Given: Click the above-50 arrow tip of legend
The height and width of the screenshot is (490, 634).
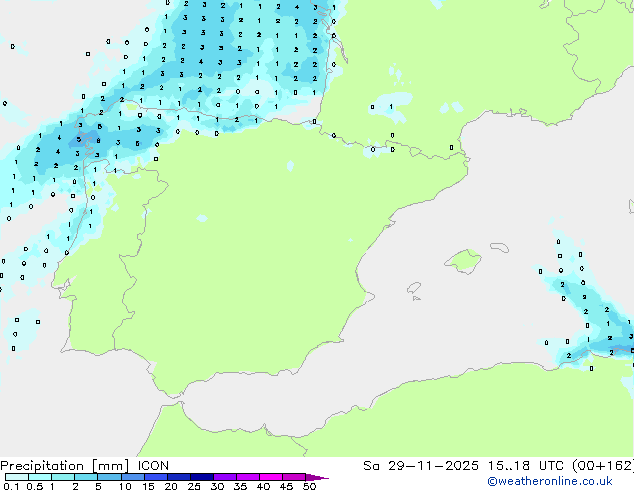Looking at the screenshot, I should 317,477.
